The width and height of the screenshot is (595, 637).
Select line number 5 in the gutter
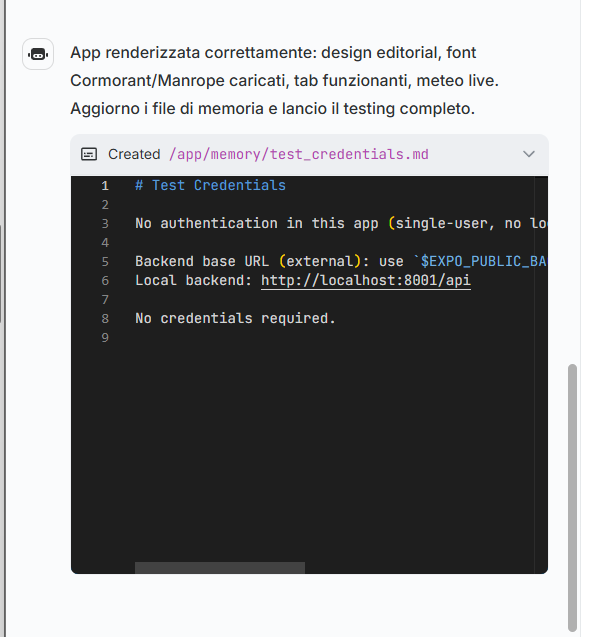[105, 262]
